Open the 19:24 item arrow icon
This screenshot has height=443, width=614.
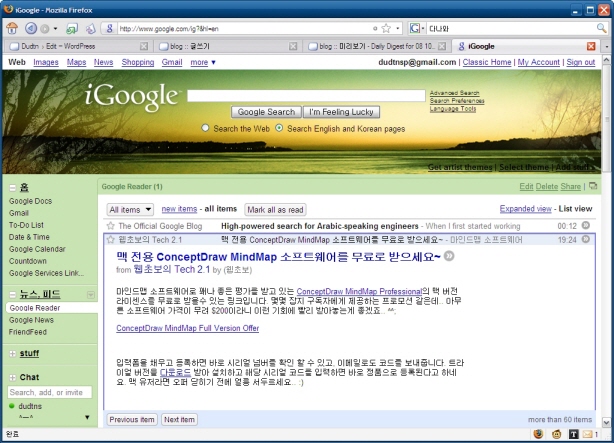[x=586, y=239]
